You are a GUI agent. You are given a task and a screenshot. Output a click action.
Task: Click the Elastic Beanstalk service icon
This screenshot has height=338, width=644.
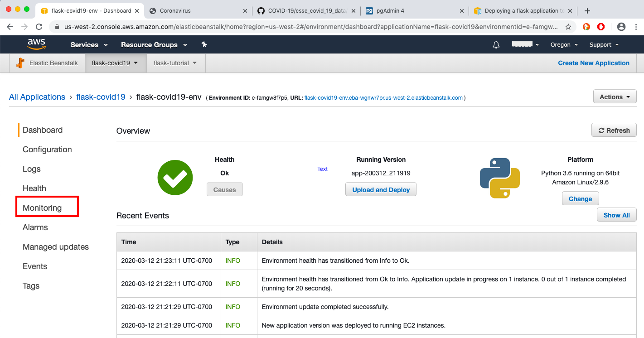(x=20, y=63)
